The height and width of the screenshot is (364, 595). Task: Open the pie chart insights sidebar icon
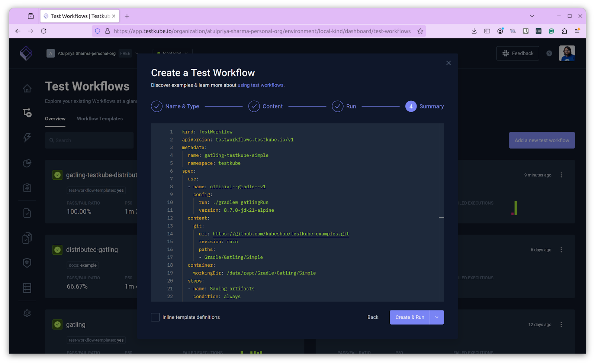tap(27, 163)
